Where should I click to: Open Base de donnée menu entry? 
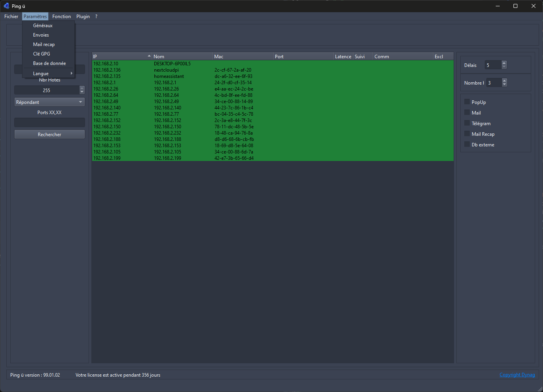pos(48,63)
